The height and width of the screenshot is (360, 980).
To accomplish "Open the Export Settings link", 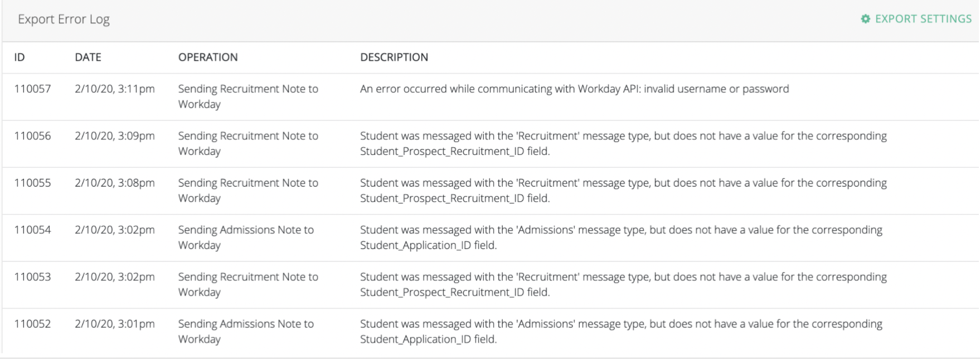I will pos(923,19).
